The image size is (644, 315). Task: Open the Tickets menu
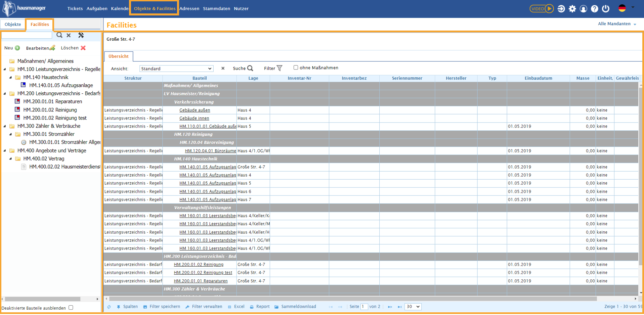click(x=75, y=9)
